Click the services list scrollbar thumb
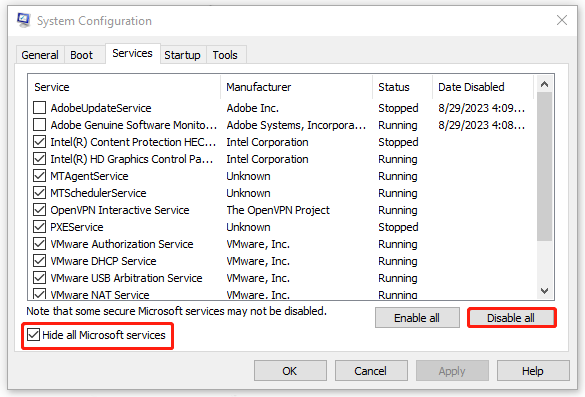 pyautogui.click(x=544, y=167)
